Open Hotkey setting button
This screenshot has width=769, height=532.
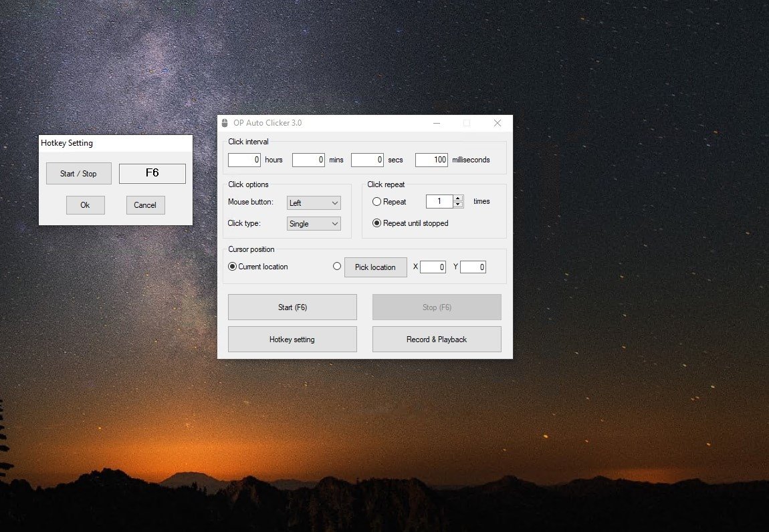[292, 340]
